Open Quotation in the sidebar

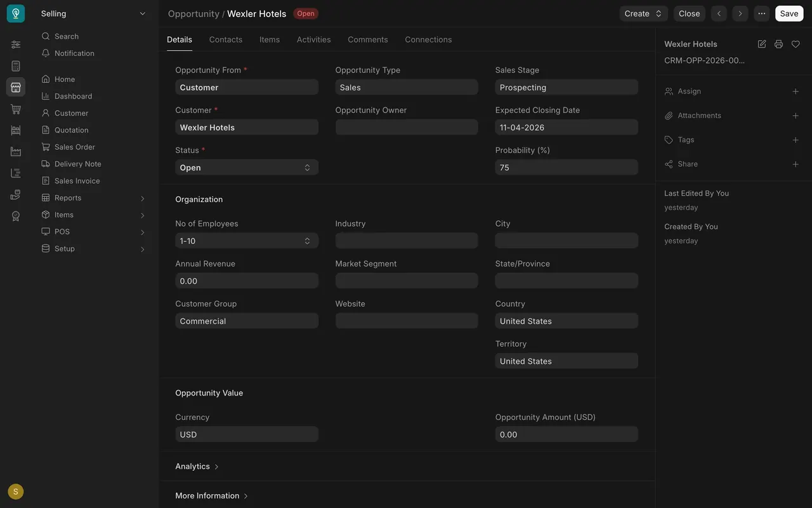click(x=72, y=130)
